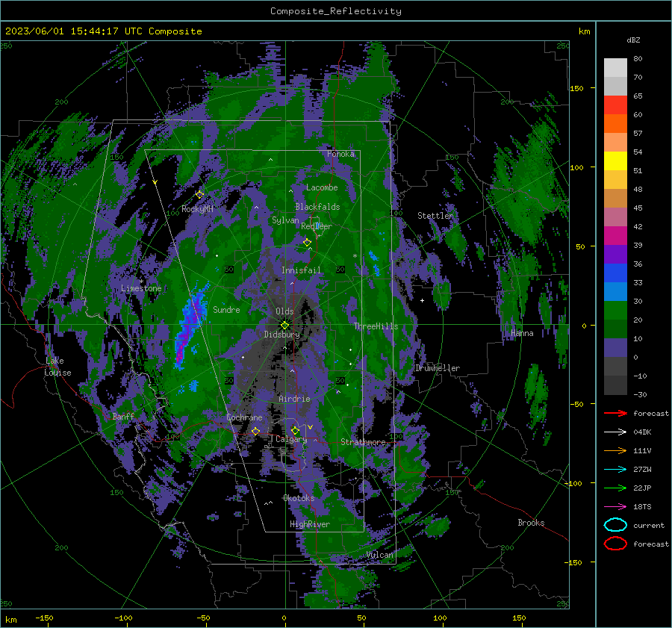Click the Hanna label
Viewport: 672px width, 628px height.
pyautogui.click(x=522, y=333)
